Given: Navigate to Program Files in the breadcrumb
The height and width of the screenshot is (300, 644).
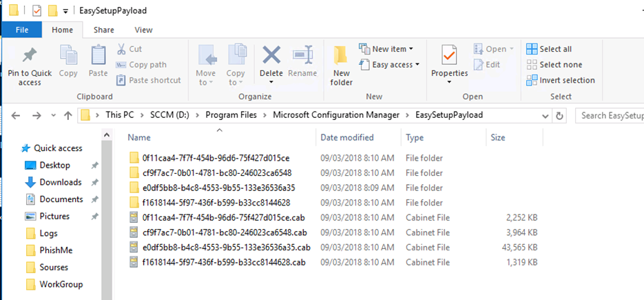Looking at the screenshot, I should 231,115.
